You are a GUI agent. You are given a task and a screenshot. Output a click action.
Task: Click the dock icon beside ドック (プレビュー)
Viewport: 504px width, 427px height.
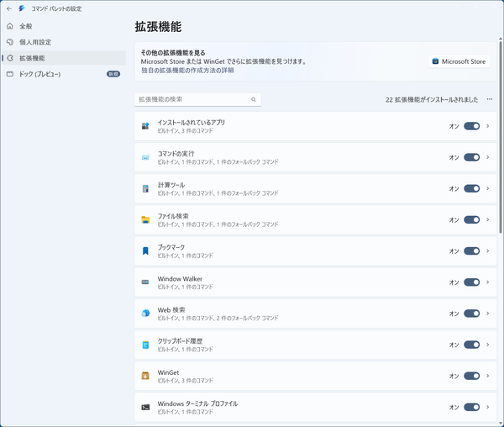pos(10,74)
